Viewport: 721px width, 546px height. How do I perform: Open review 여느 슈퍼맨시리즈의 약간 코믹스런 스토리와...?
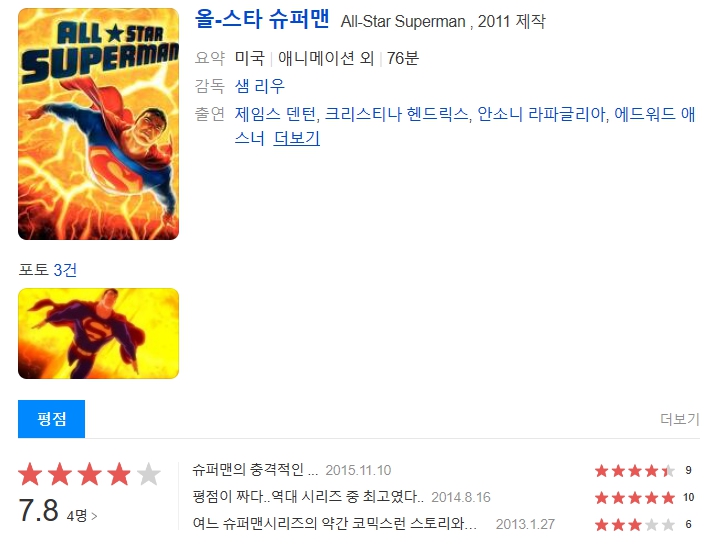pos(334,523)
